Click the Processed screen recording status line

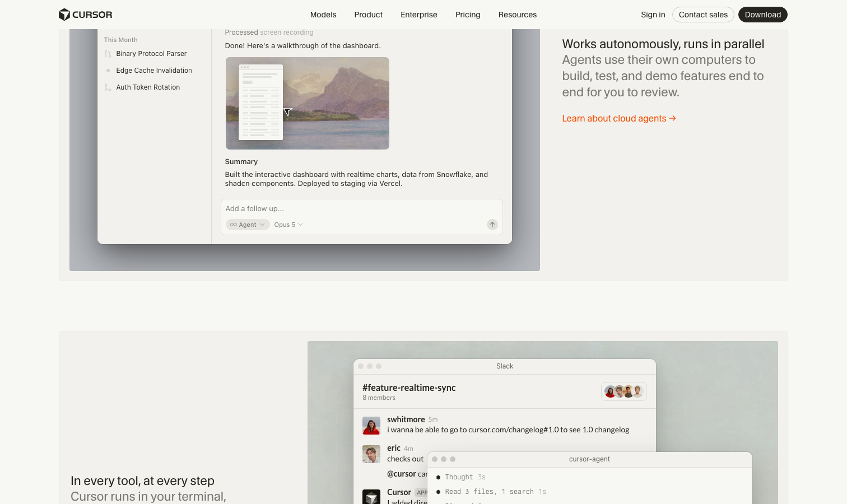click(269, 32)
